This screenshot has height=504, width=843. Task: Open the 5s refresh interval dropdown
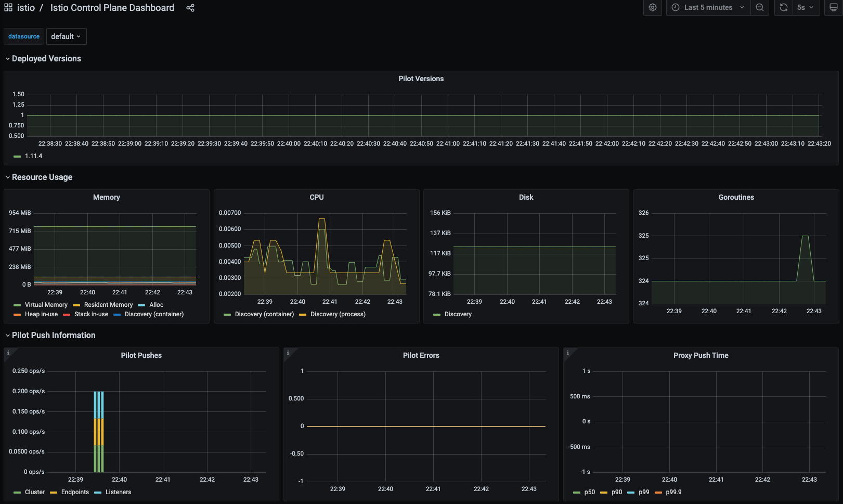pyautogui.click(x=806, y=7)
